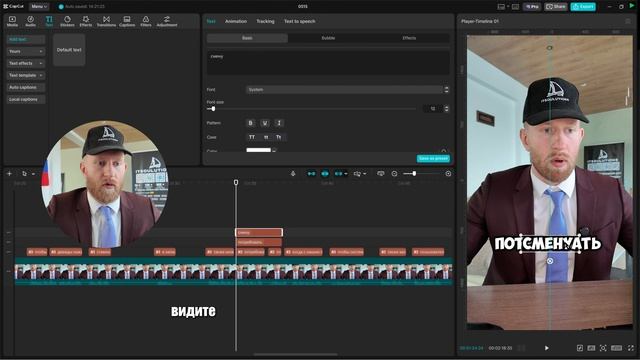
Task: Select the Default text thumbnail
Action: (69, 50)
